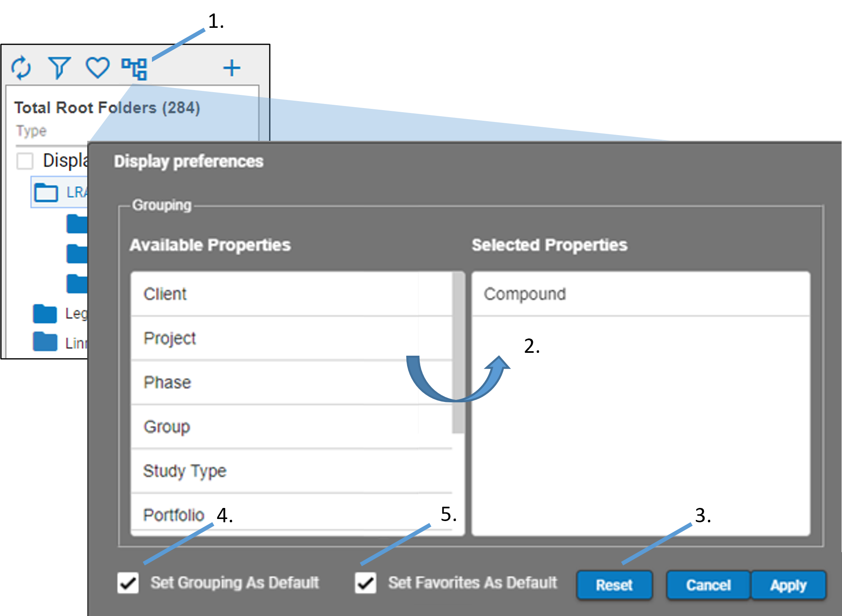Click the folder icon next to Lin
Viewport: 842px width, 616px height.
pyautogui.click(x=45, y=342)
